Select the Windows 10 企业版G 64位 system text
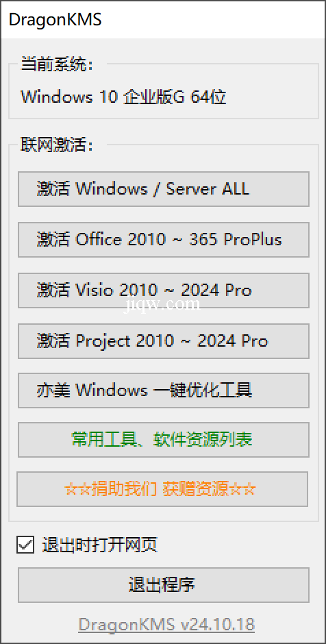326x644 pixels. (123, 97)
